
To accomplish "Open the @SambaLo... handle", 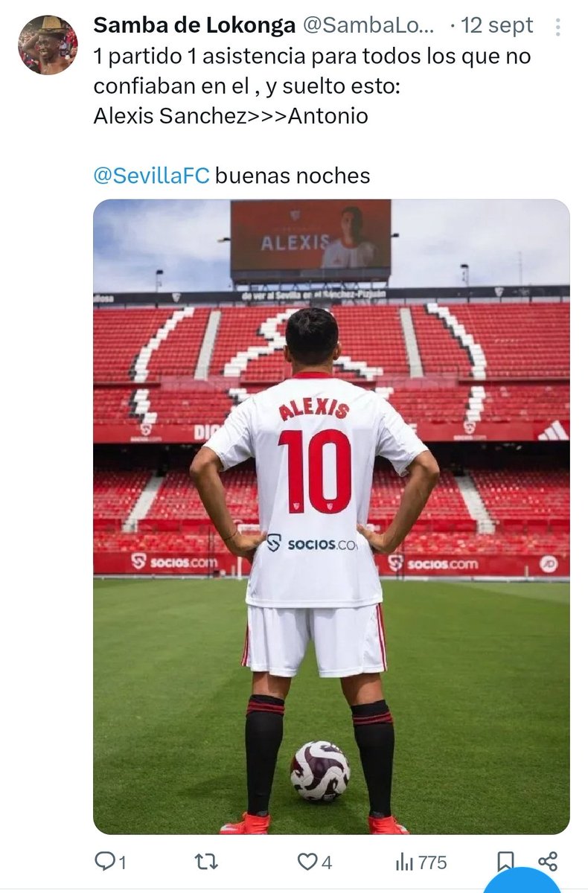I will click(368, 25).
